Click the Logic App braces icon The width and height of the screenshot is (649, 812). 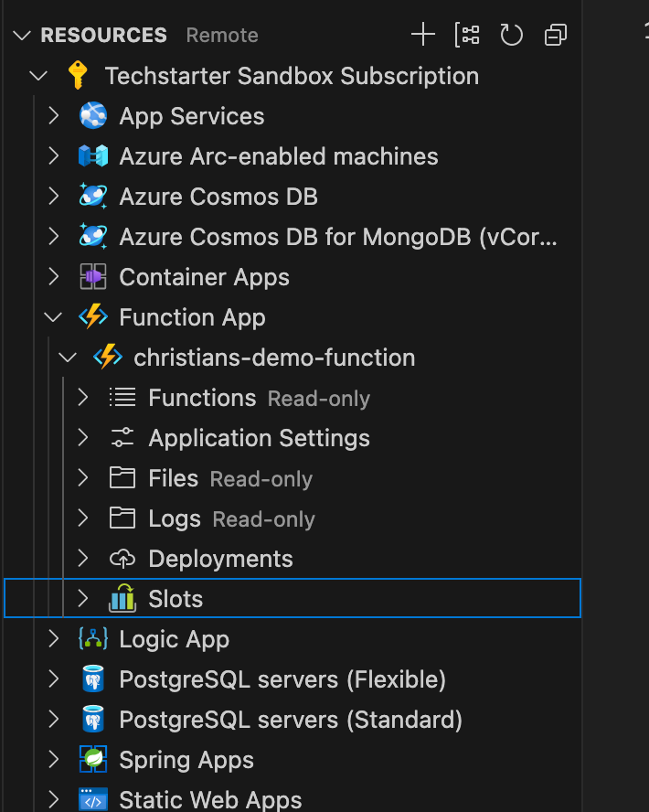click(93, 639)
